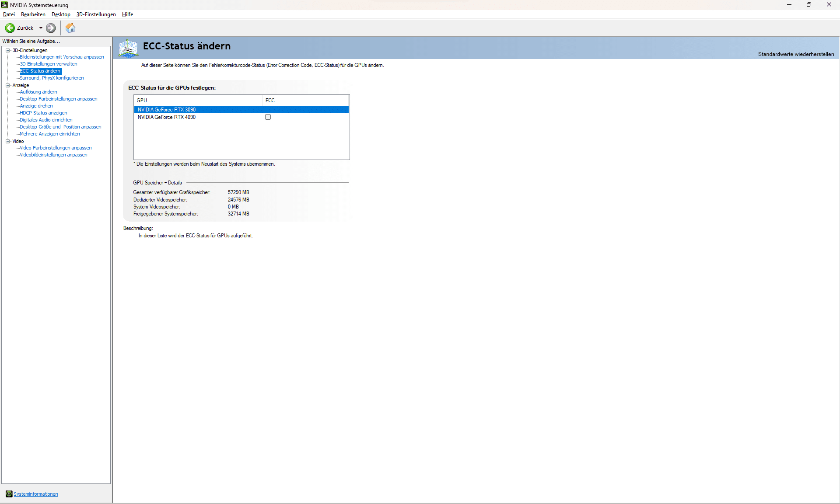Minimize the NVIDIA Systemsteuerung window
This screenshot has height=504, width=840.
click(789, 5)
